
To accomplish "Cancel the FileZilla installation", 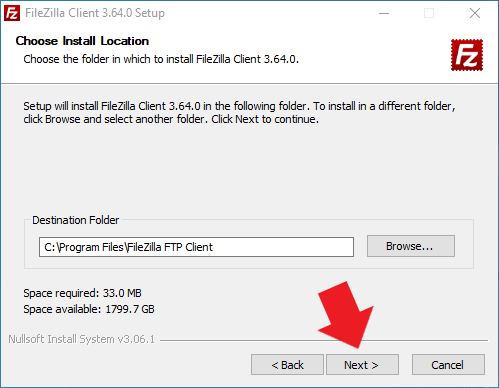I will tap(448, 365).
